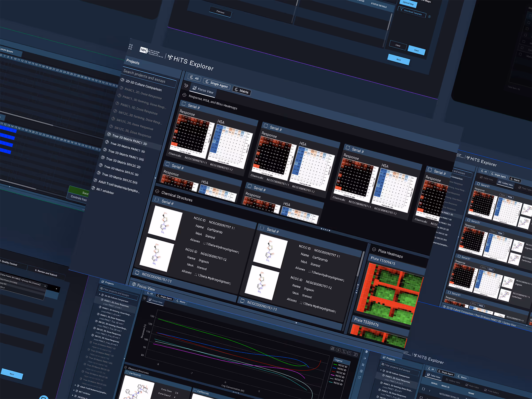Check the row 1 checkbox in Table View window

point(423,389)
